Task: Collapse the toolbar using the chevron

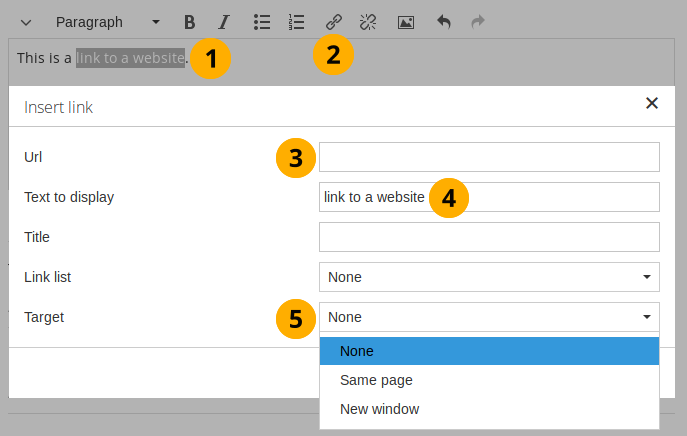Action: [x=26, y=22]
